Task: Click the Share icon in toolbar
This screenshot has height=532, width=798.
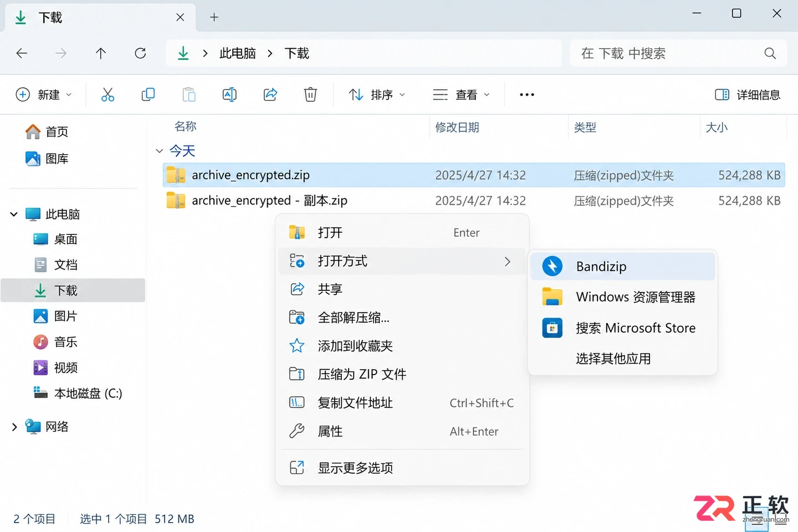Action: (x=270, y=95)
